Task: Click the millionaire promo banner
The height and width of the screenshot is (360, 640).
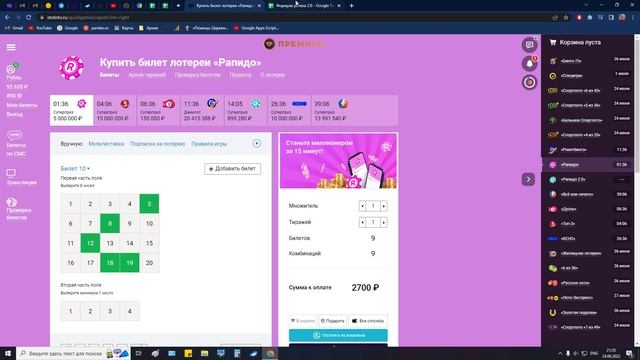Action: 338,162
